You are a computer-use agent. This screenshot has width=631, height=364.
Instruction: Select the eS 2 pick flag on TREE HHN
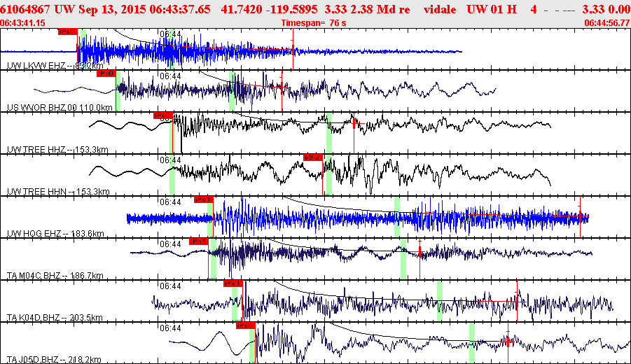click(x=312, y=157)
